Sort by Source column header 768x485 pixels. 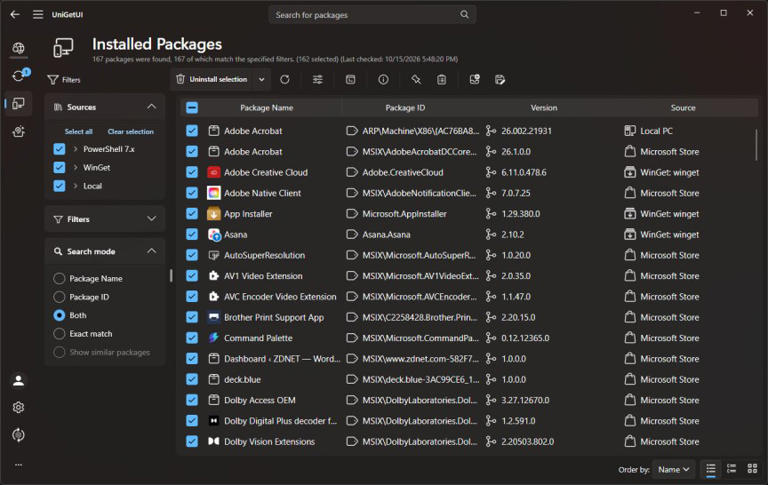[683, 108]
